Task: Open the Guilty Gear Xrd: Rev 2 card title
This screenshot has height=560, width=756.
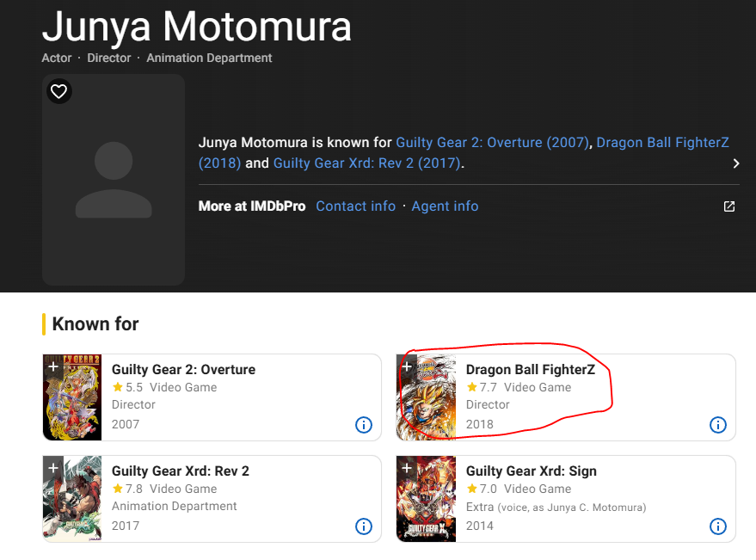Action: tap(181, 471)
